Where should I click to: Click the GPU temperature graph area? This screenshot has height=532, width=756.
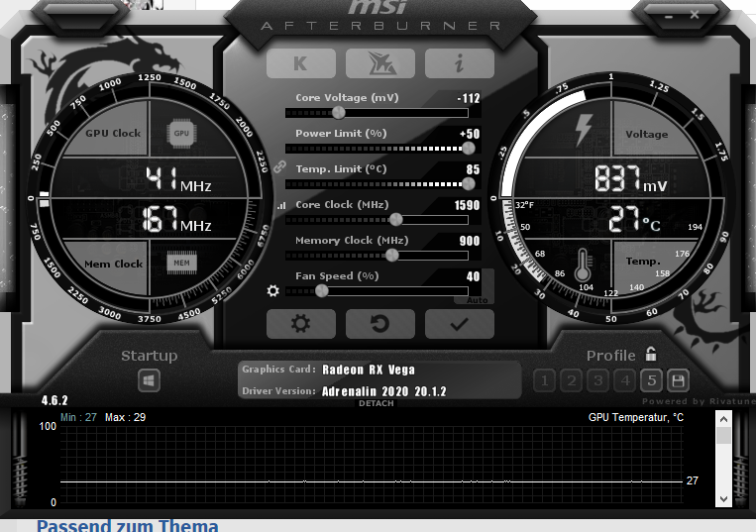pyautogui.click(x=372, y=465)
